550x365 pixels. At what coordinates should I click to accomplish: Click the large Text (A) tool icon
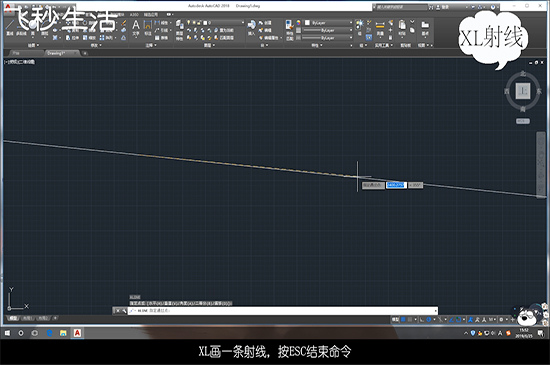[136, 28]
